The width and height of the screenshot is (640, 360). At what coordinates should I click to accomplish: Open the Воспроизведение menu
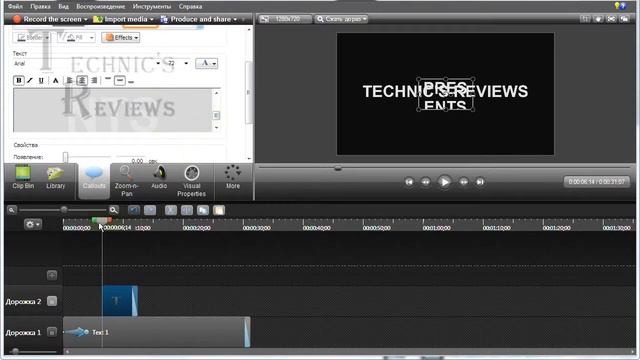point(100,7)
